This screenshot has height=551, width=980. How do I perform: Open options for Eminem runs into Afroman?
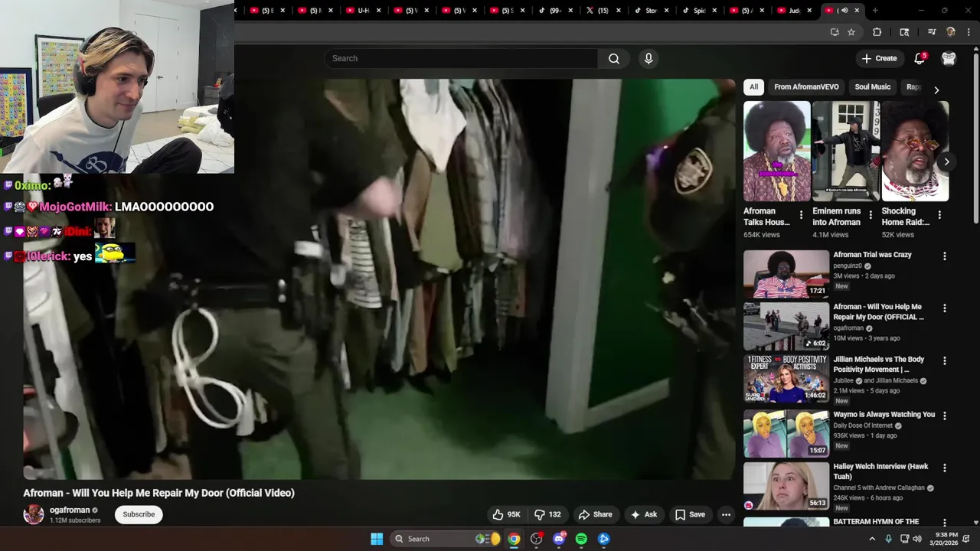[x=870, y=215]
